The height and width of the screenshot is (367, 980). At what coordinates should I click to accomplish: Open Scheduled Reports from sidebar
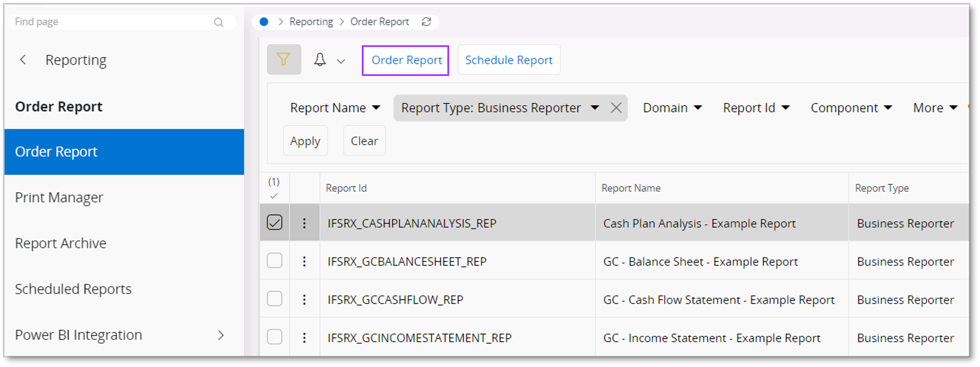tap(73, 289)
